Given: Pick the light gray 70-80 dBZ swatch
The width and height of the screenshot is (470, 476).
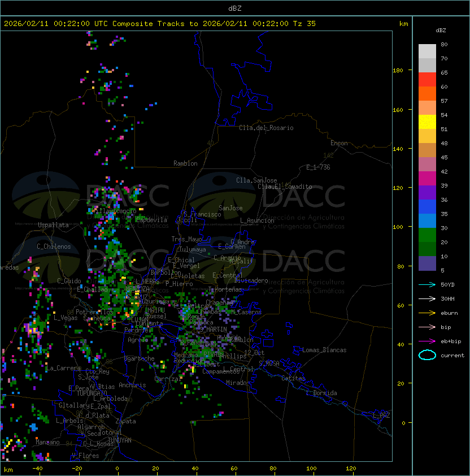Looking at the screenshot, I should [x=427, y=51].
